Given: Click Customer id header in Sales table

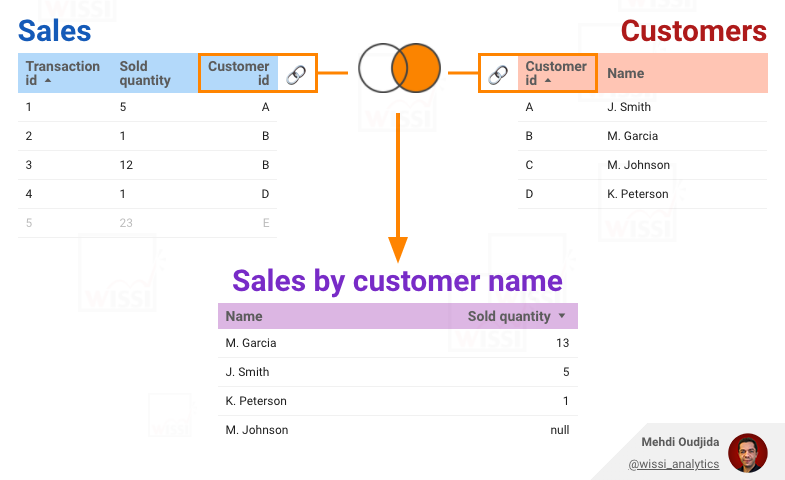Looking at the screenshot, I should point(239,73).
